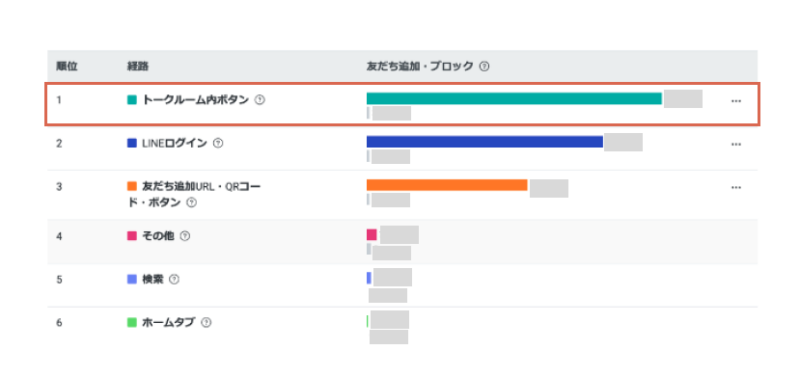Screen dimensions: 800x377
Task: Select the LINEログイン route label
Action: [x=174, y=143]
